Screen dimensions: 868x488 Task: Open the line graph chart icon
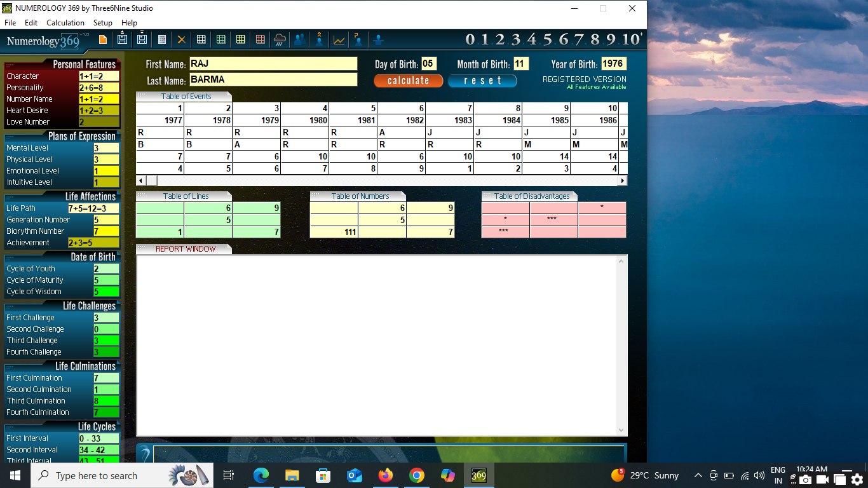(339, 39)
